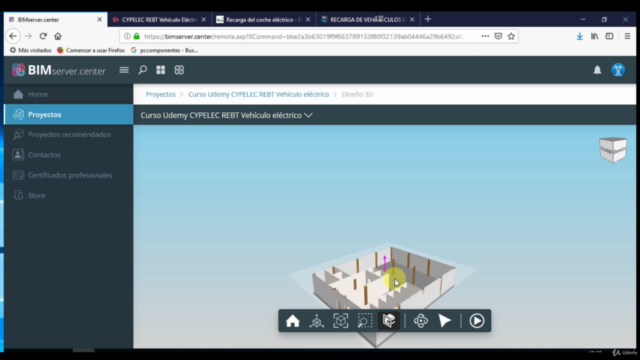This screenshot has height=360, width=640.
Task: Open the Firefox application menu
Action: (x=627, y=36)
